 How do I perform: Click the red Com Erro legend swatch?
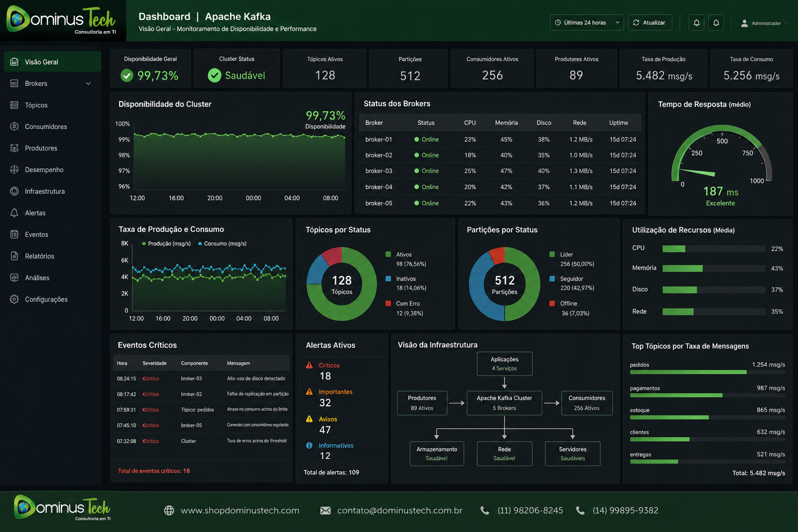[x=388, y=303]
